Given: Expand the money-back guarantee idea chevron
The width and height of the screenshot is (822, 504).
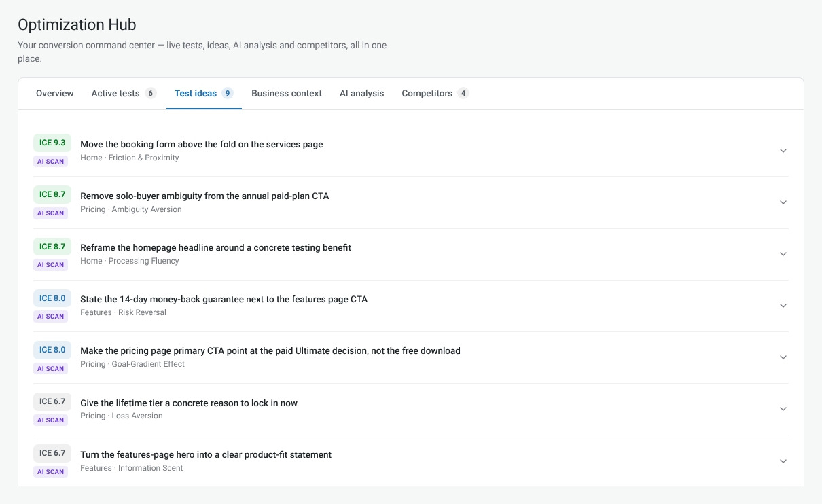Looking at the screenshot, I should (x=783, y=306).
